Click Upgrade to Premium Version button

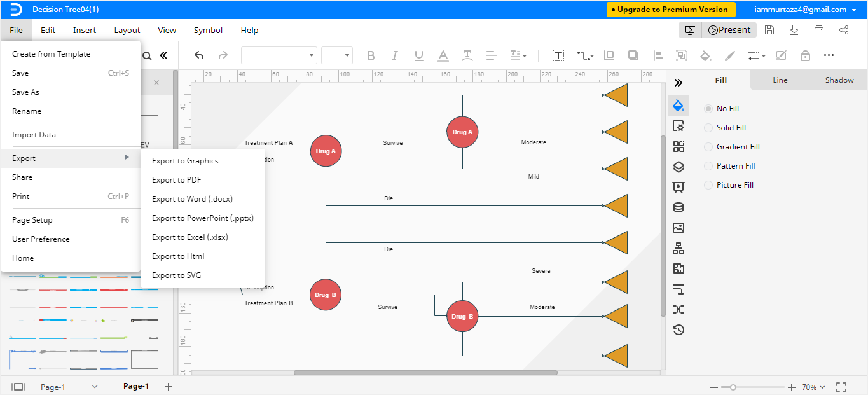click(x=670, y=10)
